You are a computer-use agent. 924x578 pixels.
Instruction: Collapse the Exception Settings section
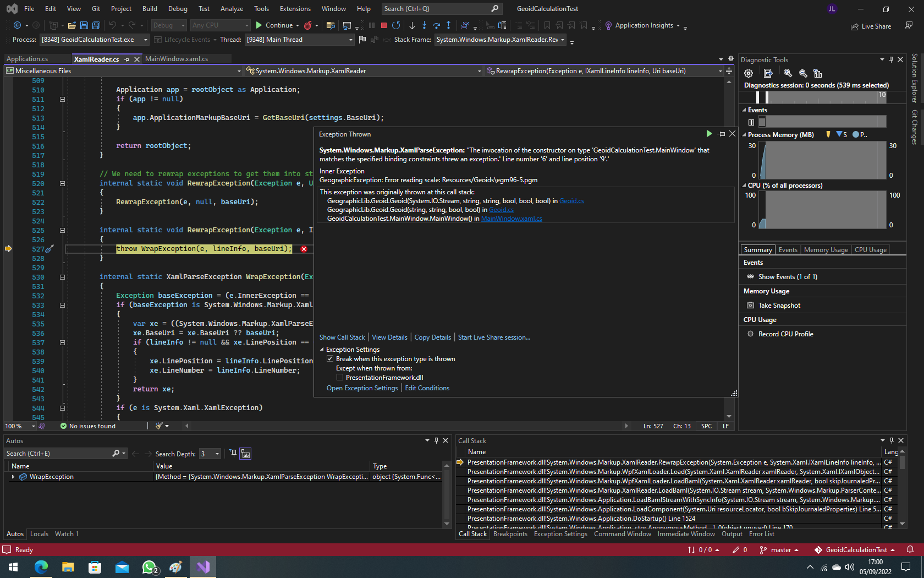322,350
